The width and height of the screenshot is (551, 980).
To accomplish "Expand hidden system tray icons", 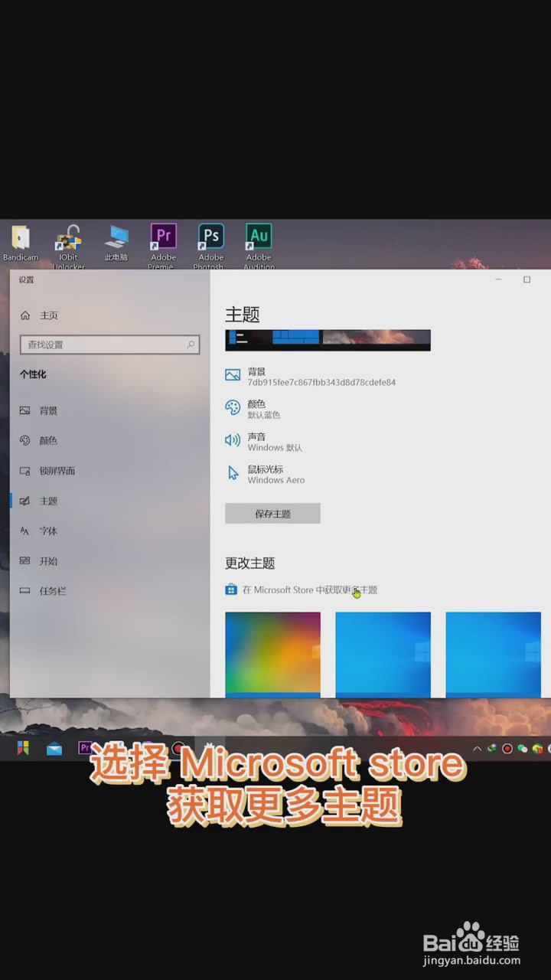I will pos(478,748).
